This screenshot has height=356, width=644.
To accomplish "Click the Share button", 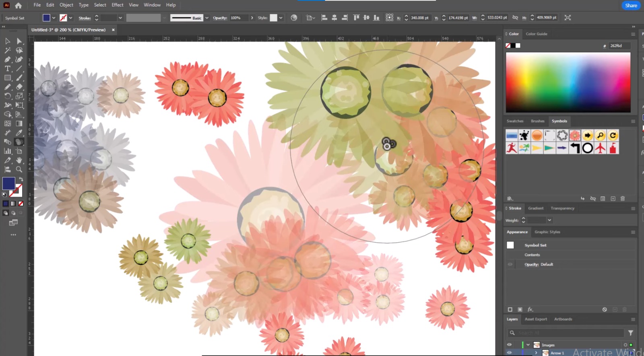I will click(x=631, y=5).
